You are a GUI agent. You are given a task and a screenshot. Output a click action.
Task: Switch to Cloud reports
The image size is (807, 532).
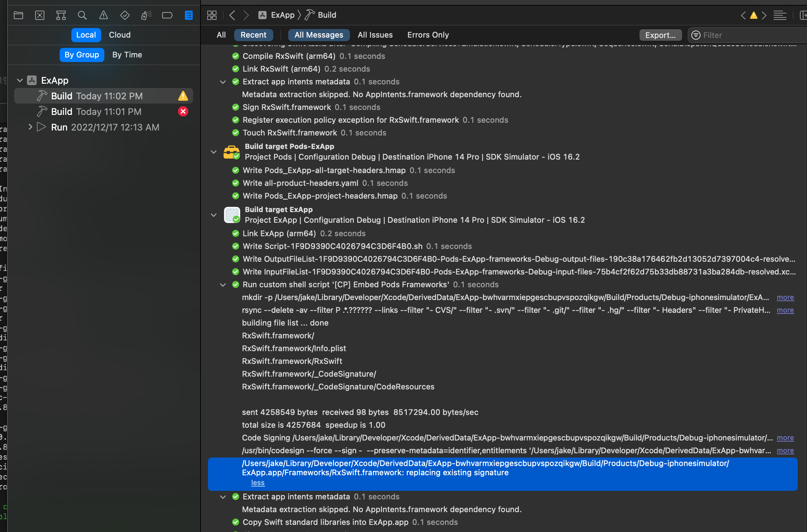click(x=120, y=35)
